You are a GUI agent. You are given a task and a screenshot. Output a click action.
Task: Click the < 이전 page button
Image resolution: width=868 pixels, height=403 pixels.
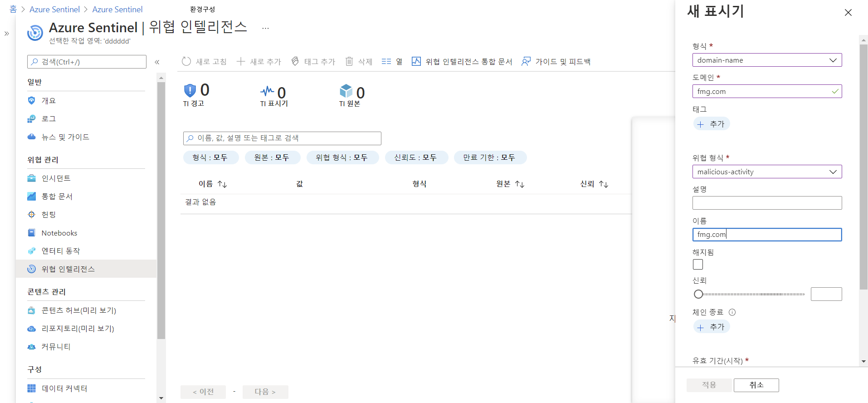203,392
